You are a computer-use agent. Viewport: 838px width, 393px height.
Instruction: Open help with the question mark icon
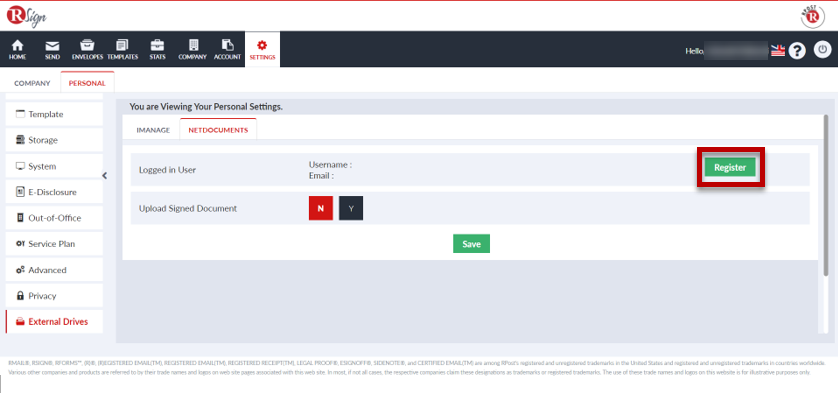tap(797, 51)
